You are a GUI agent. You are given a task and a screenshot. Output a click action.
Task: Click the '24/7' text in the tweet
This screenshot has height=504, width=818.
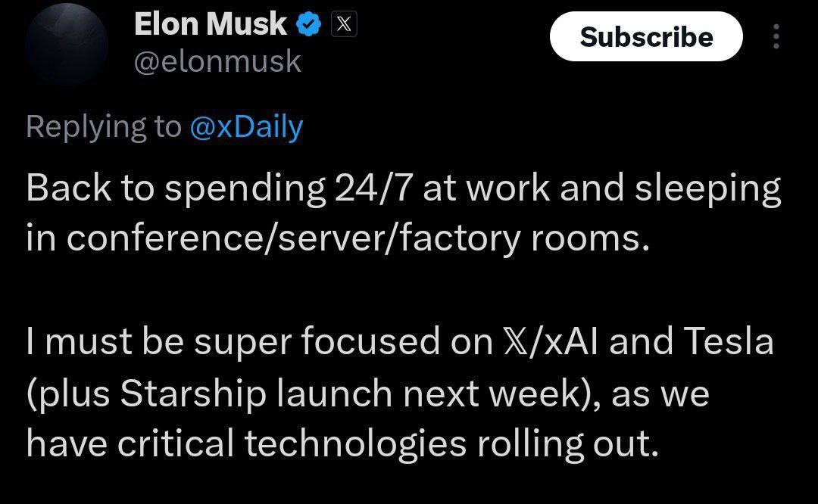click(x=374, y=188)
